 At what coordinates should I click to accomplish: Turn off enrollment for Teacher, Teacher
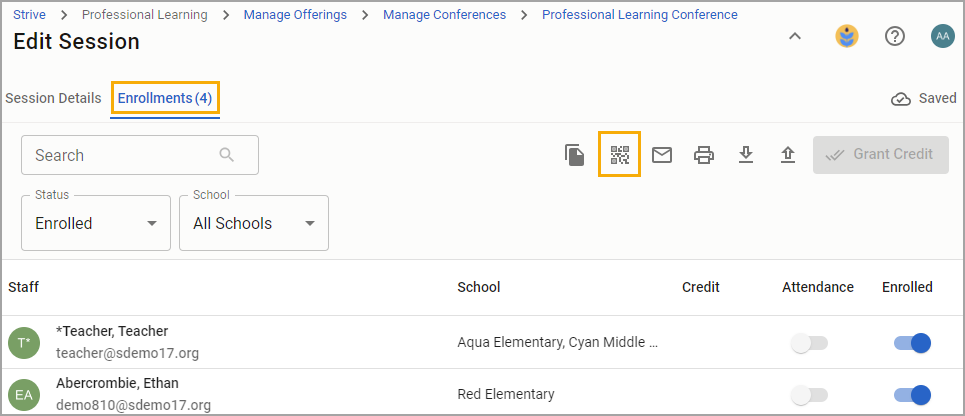pyautogui.click(x=912, y=343)
